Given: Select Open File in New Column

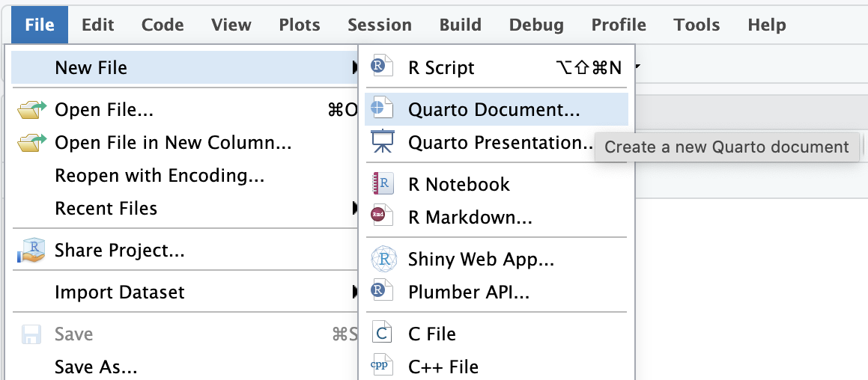Looking at the screenshot, I should point(173,142).
